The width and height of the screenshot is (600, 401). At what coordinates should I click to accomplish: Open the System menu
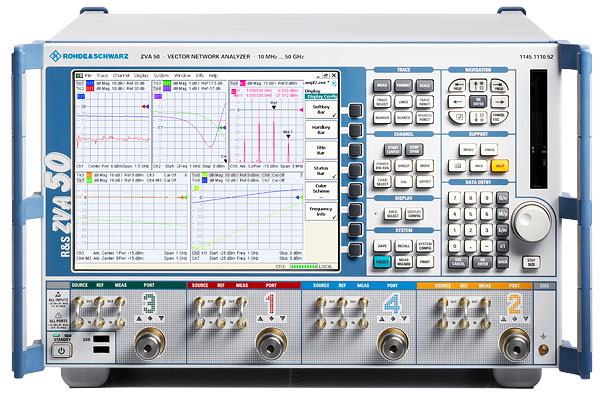(161, 75)
